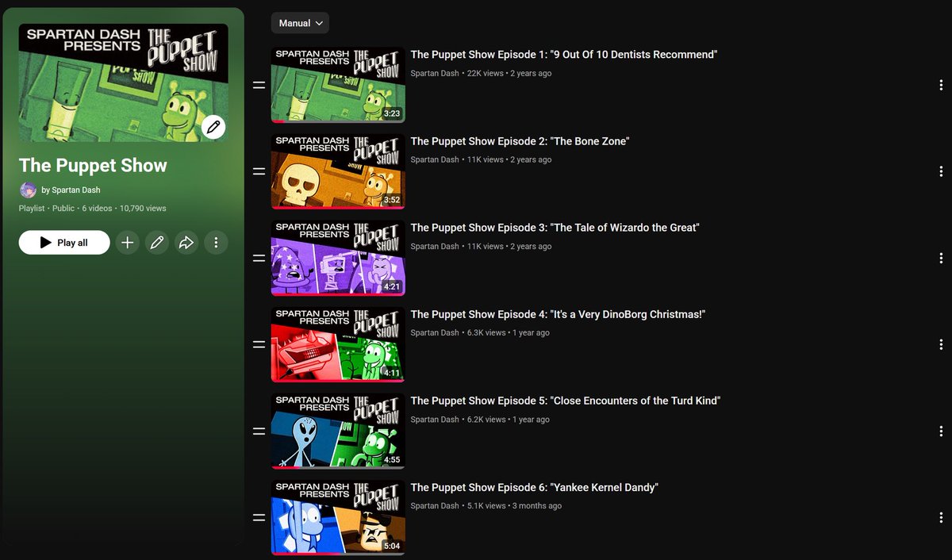Open three-dot menu for Episode 6
Viewport: 952px width, 560px height.
941,517
